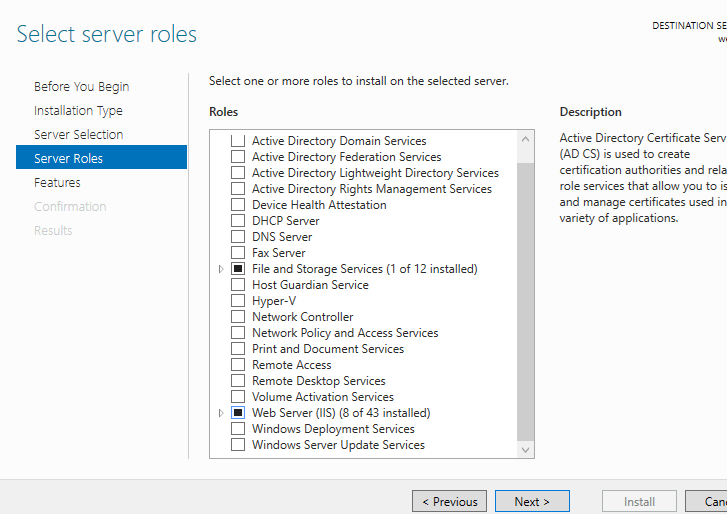Check Active Directory Federation Services role

(x=238, y=157)
